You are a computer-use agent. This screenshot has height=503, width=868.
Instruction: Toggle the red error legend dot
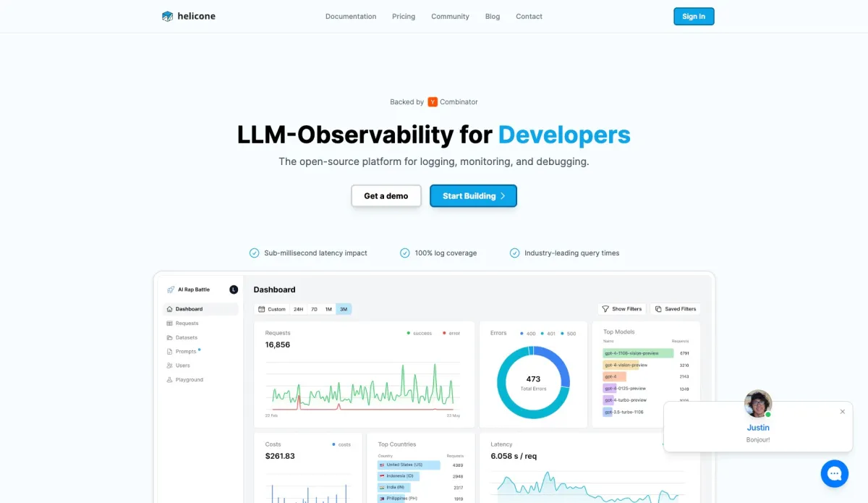(443, 333)
